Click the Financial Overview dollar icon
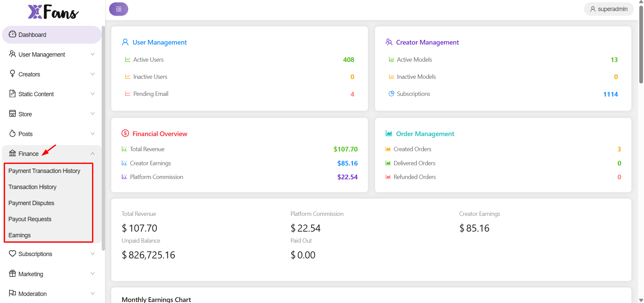The height and width of the screenshot is (303, 644). [x=125, y=133]
